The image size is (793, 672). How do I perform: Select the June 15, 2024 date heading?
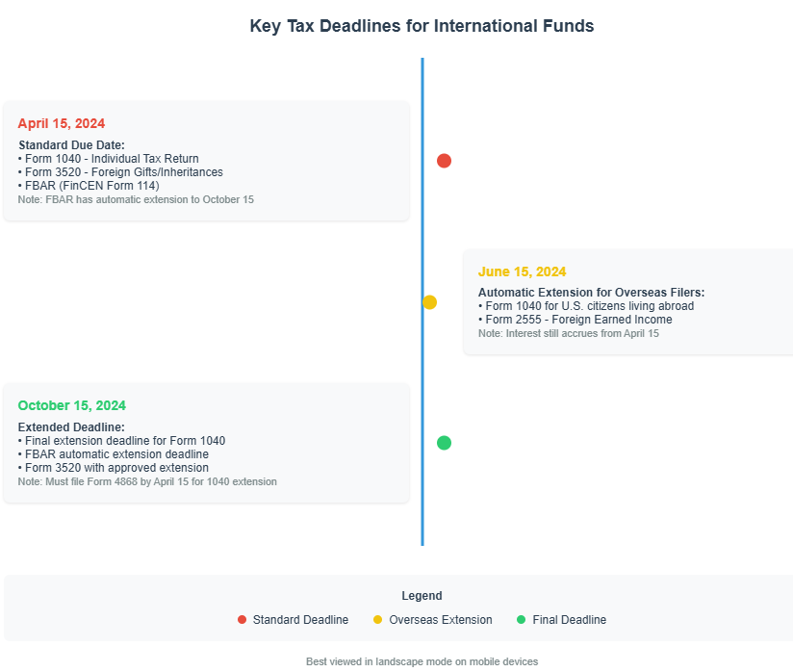522,271
